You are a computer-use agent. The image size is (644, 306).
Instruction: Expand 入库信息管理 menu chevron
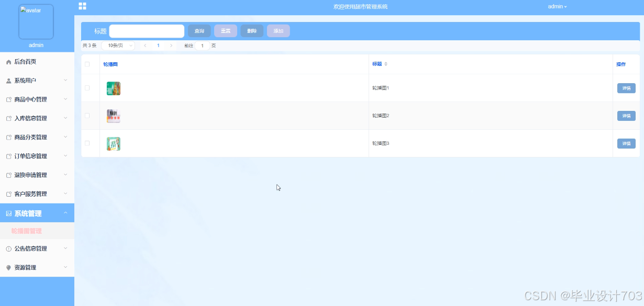tap(65, 118)
